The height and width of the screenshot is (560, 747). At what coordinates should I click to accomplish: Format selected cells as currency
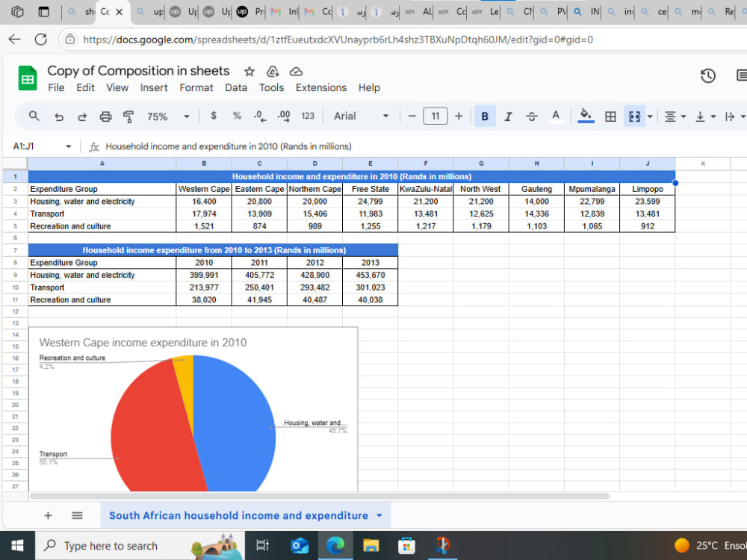tap(213, 116)
